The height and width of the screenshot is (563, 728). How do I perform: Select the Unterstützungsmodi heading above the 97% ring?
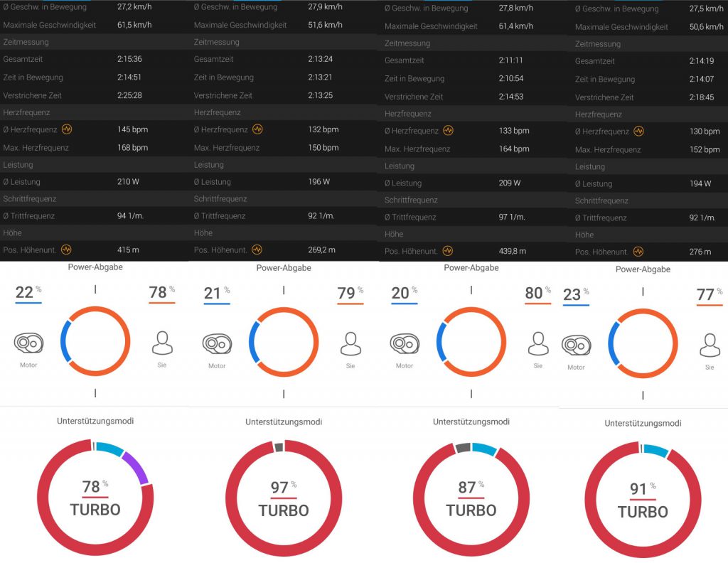(283, 422)
